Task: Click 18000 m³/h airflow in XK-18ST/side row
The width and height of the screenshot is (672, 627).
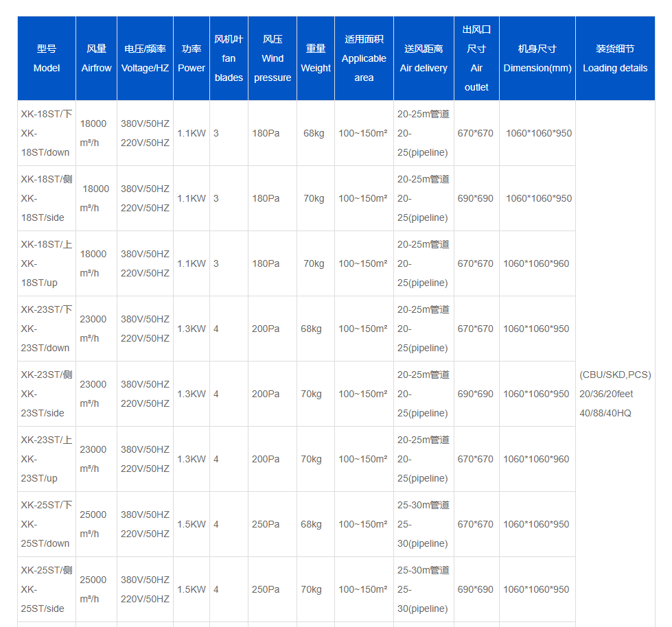Action: (x=94, y=198)
